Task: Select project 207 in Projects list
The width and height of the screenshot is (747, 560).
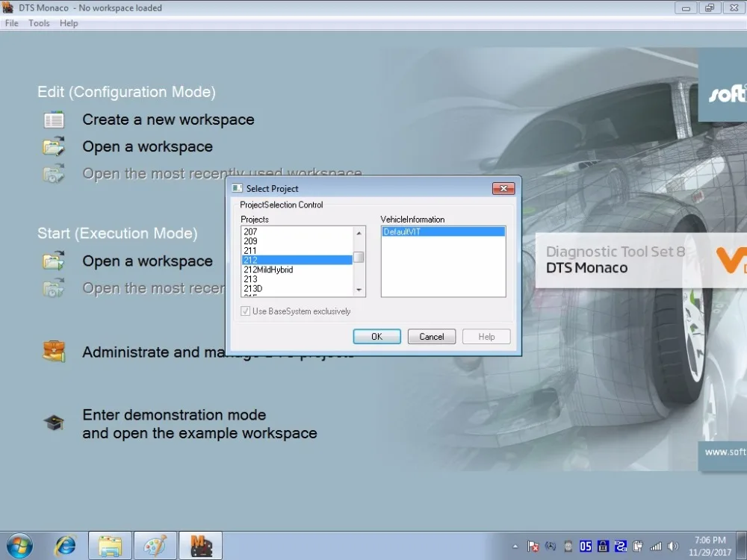Action: [297, 231]
